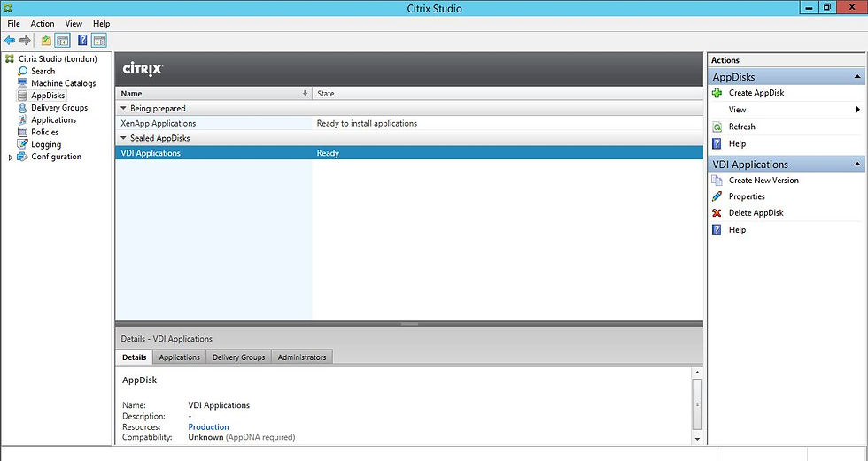Click 'Ready to install applications' state cell
Viewport: 868px width, 461px height.
[367, 123]
